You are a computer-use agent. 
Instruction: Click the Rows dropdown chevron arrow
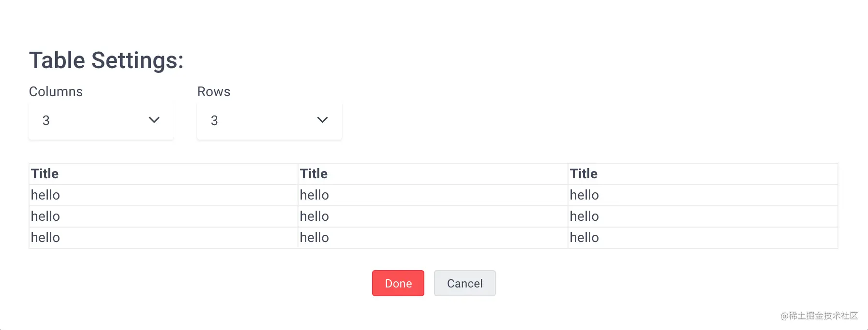point(322,120)
